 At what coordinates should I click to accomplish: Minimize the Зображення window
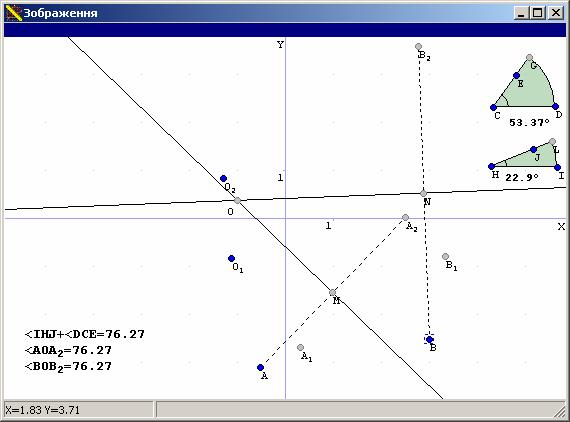click(x=522, y=13)
